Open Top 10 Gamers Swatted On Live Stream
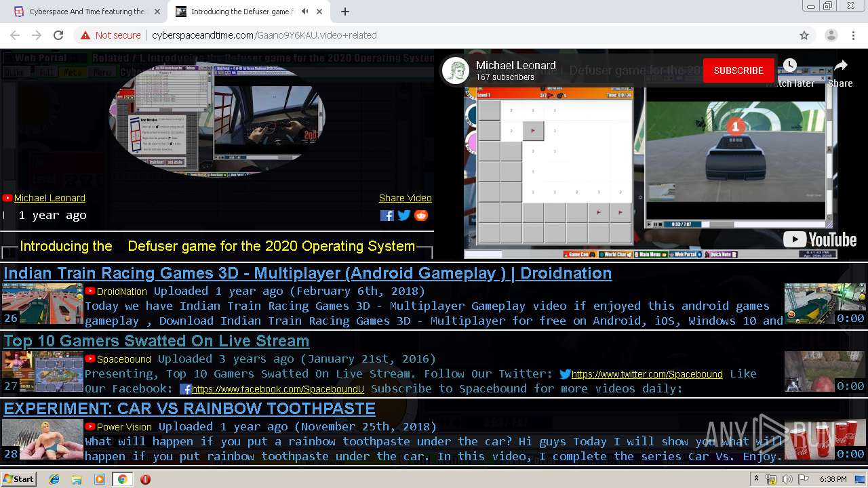This screenshot has height=488, width=868. [x=157, y=341]
